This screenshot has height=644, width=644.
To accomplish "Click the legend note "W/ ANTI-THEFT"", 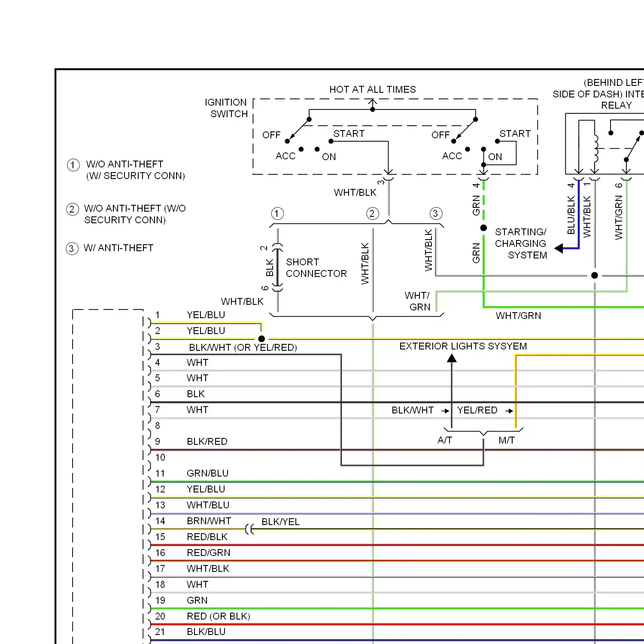I will [x=118, y=248].
